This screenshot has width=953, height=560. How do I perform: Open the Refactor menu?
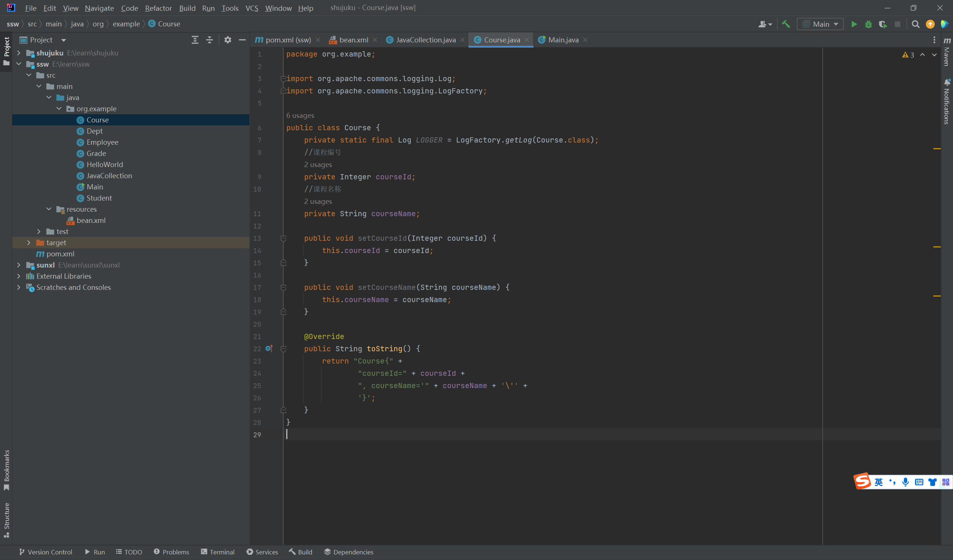click(x=158, y=8)
